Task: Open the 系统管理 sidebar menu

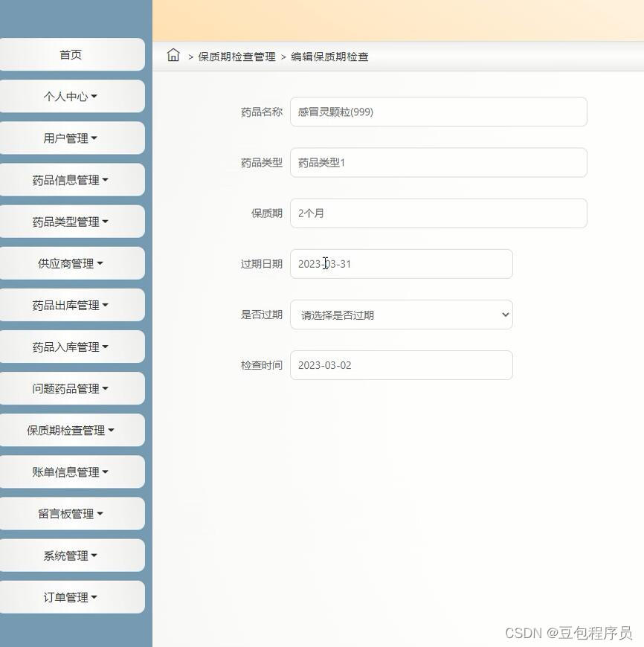Action: [x=71, y=555]
